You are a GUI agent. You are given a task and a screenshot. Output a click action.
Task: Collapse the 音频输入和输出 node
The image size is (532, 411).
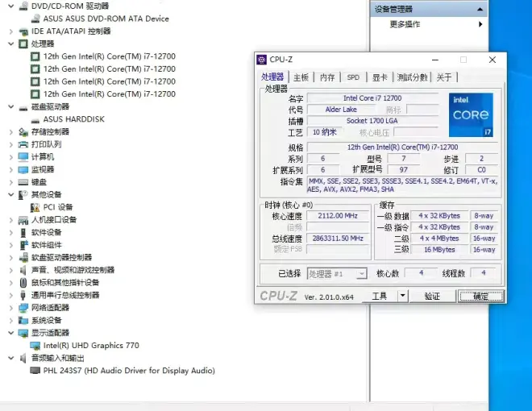pos(11,358)
